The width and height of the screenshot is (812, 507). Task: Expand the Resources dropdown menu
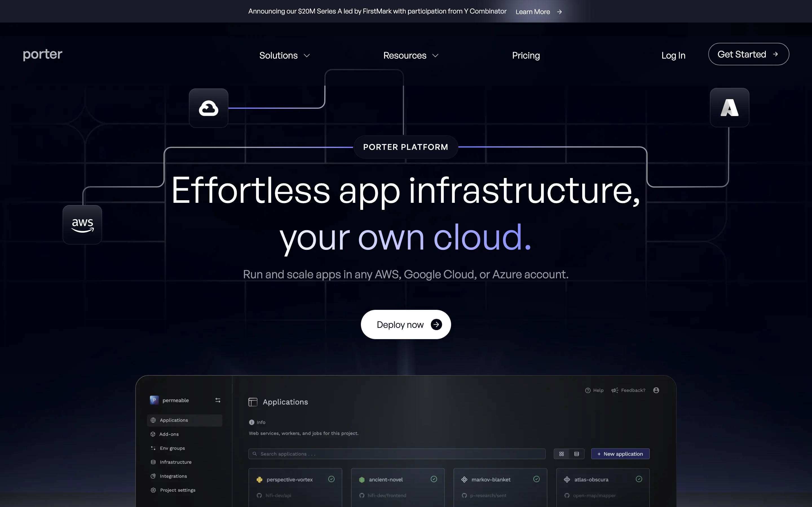(411, 55)
